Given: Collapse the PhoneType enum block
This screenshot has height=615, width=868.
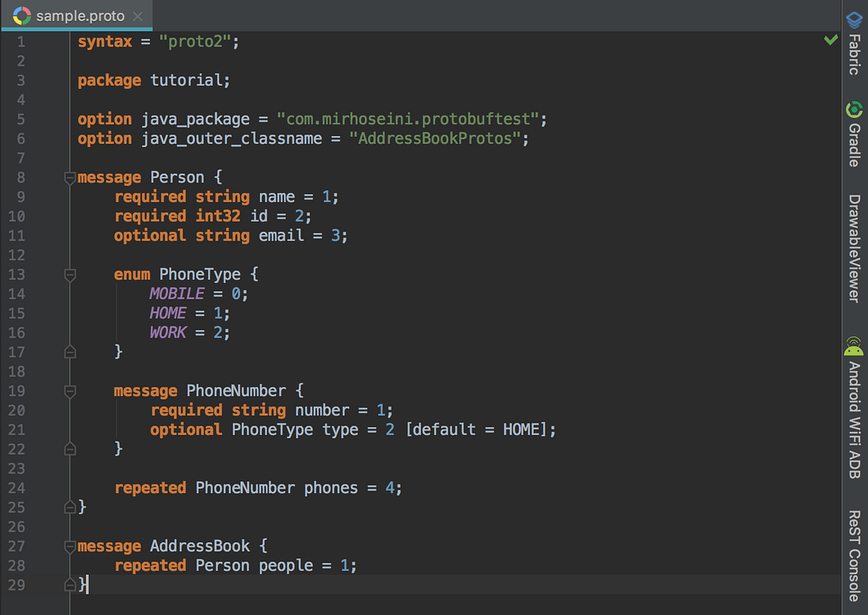Looking at the screenshot, I should (69, 274).
